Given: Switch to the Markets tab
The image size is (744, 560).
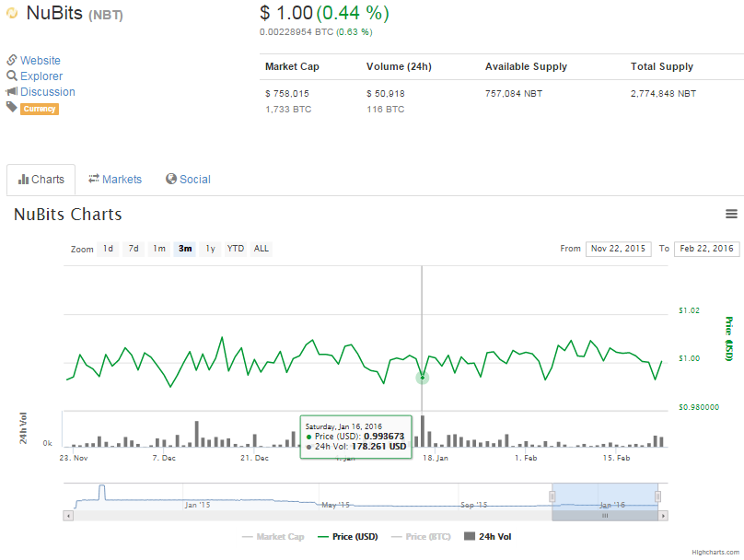Looking at the screenshot, I should pos(115,180).
